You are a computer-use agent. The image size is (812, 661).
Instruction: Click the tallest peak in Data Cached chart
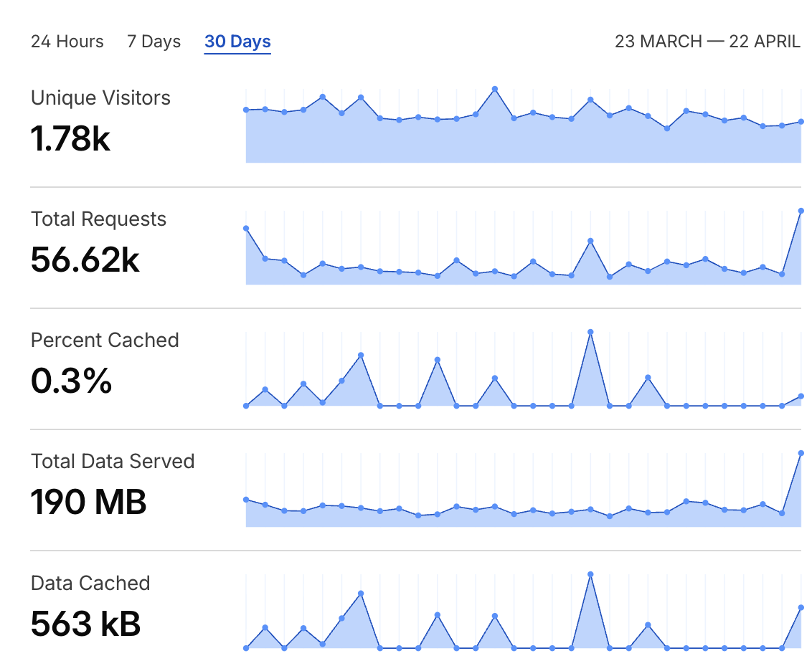[590, 574]
